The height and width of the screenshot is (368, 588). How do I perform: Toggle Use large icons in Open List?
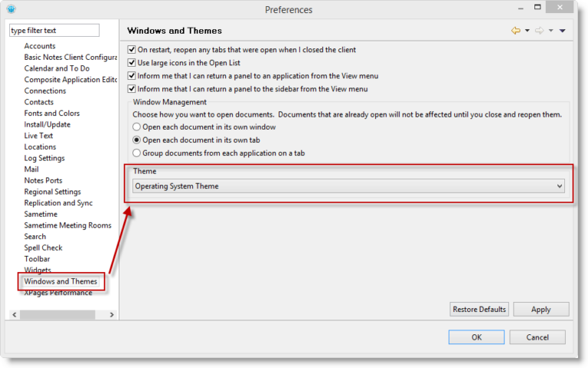coord(132,63)
